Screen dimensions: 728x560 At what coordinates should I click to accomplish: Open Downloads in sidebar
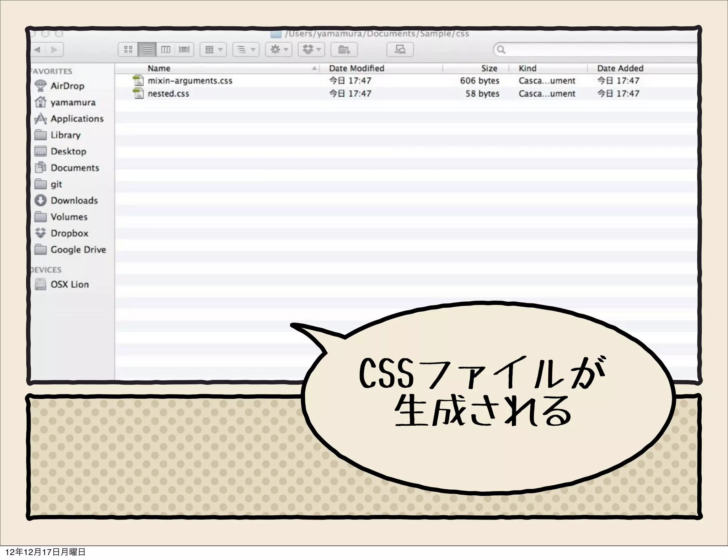pyautogui.click(x=74, y=200)
